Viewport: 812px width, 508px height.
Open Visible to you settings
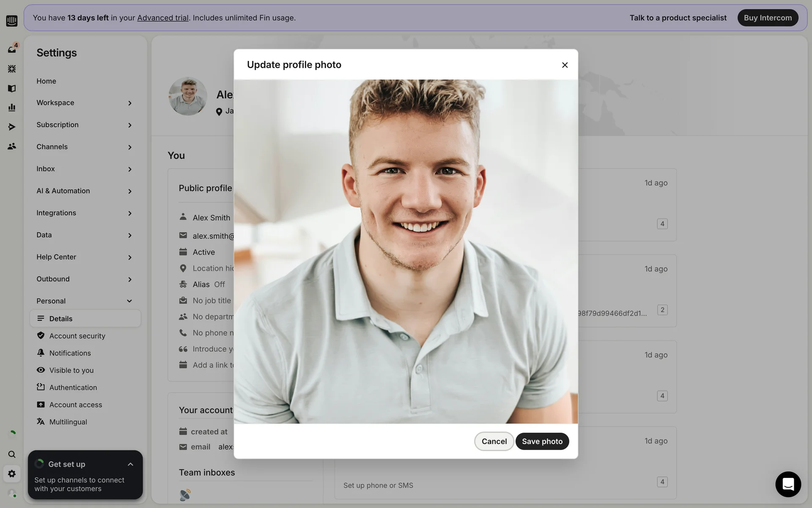pyautogui.click(x=71, y=370)
